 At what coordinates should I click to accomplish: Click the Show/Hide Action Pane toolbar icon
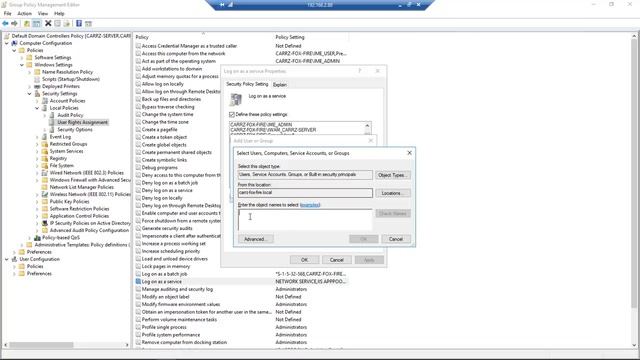click(88, 24)
